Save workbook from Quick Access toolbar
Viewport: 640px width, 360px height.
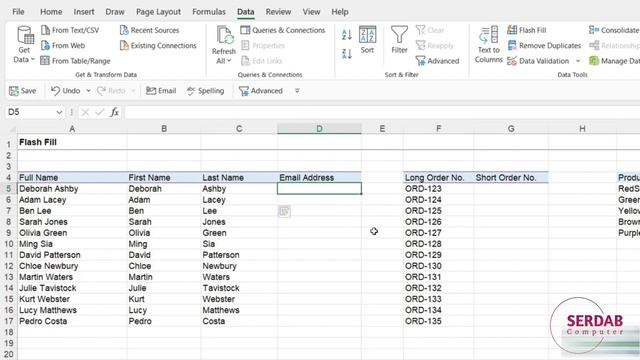23,91
